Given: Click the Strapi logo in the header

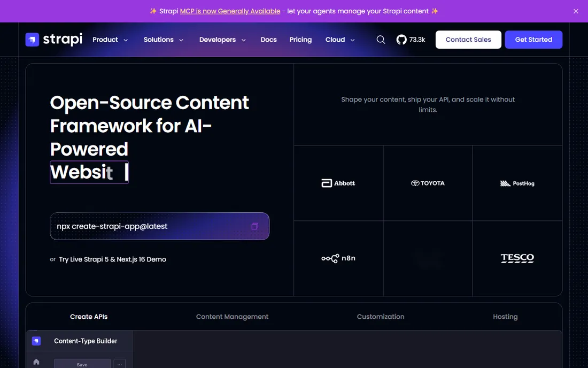Looking at the screenshot, I should 54,40.
